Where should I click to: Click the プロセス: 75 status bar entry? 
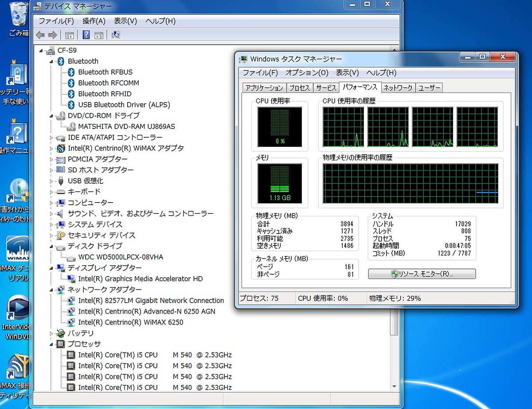pyautogui.click(x=259, y=298)
